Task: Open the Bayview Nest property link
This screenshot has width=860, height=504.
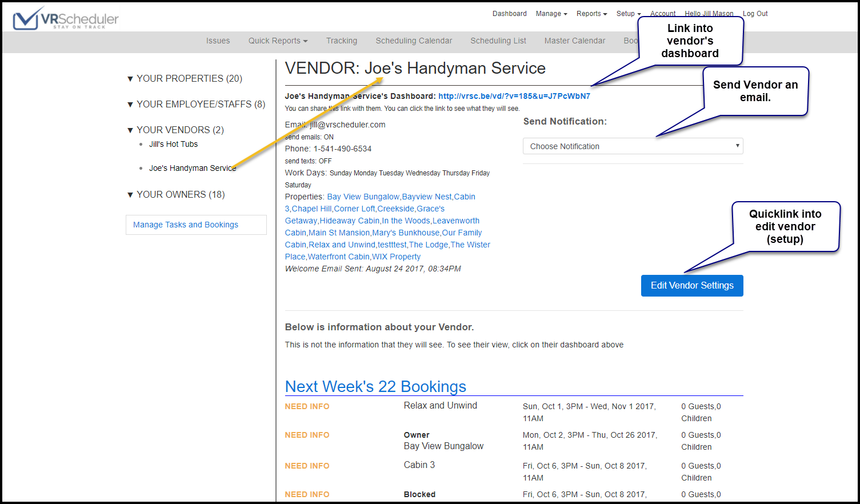Action: (x=427, y=197)
